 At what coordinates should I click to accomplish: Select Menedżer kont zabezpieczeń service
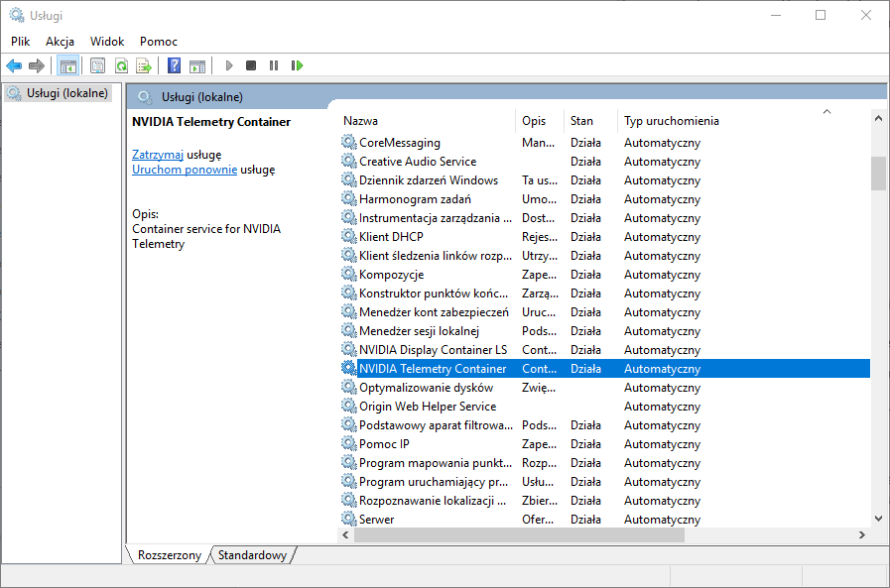[605, 312]
